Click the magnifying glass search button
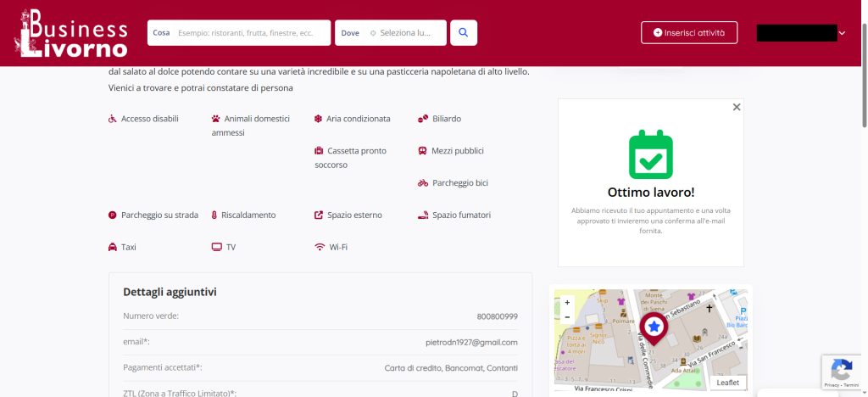Screen dimensions: 868x397 (463, 33)
